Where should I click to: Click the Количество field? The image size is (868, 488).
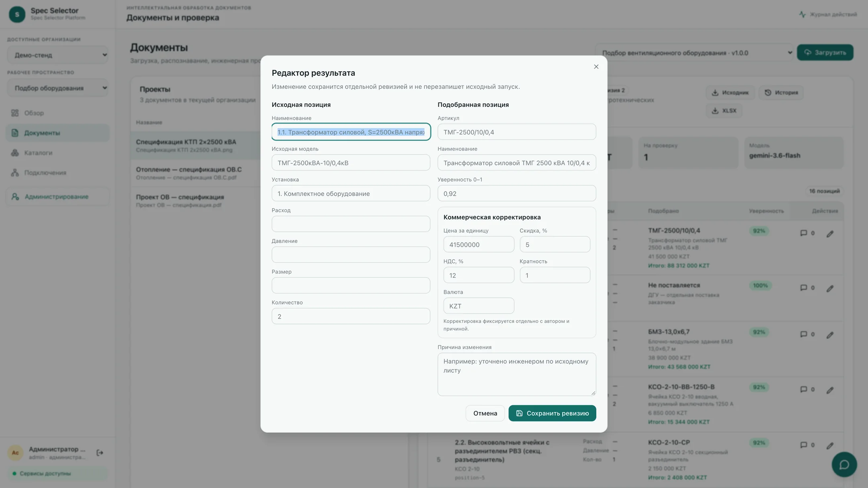click(351, 316)
